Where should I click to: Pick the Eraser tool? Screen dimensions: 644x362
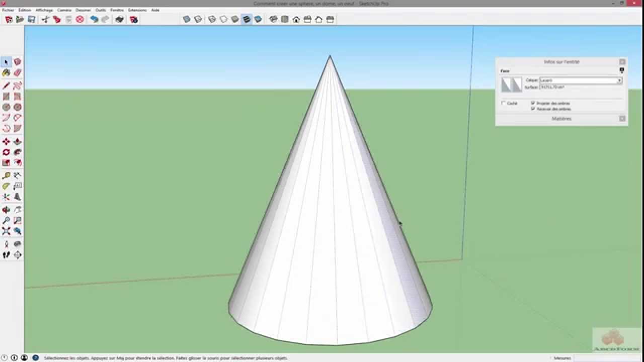(x=18, y=73)
